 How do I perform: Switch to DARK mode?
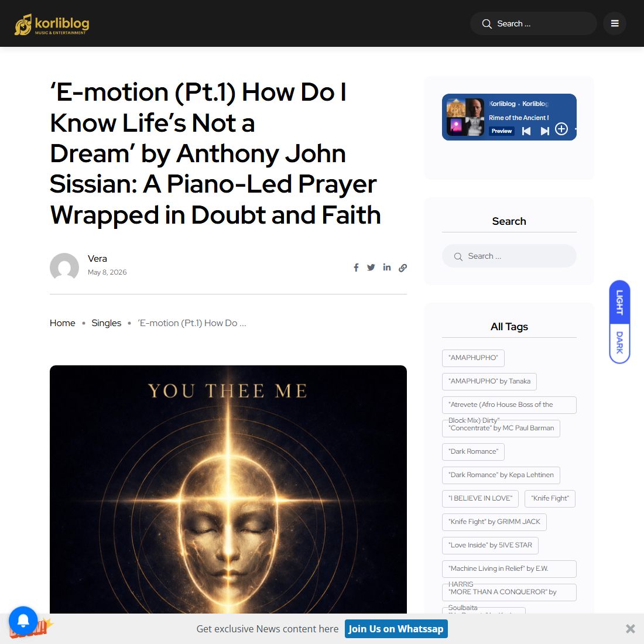619,342
